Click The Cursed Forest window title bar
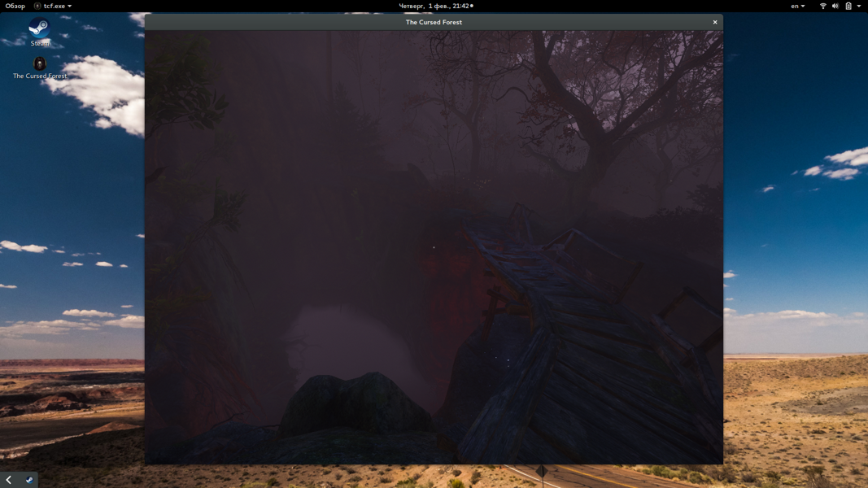 click(434, 22)
